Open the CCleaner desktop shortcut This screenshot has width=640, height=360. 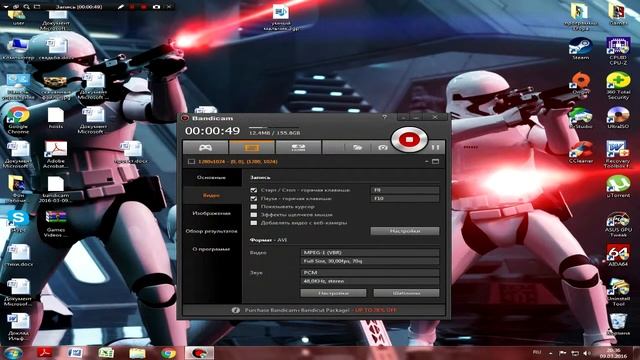click(580, 153)
